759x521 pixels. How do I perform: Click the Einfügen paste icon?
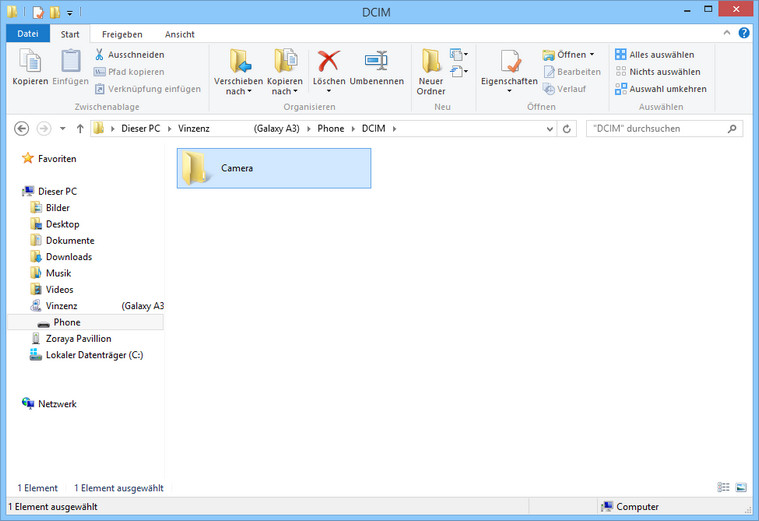[71, 62]
